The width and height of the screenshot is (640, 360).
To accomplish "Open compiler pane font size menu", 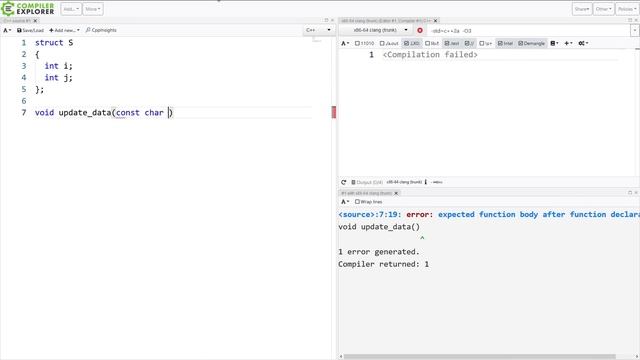I will tap(345, 43).
